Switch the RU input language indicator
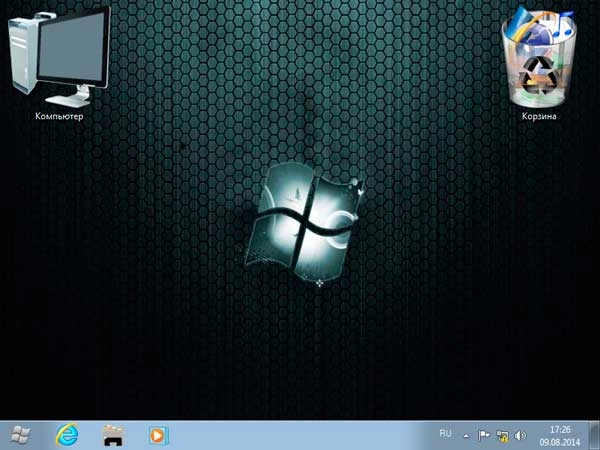 pos(445,434)
